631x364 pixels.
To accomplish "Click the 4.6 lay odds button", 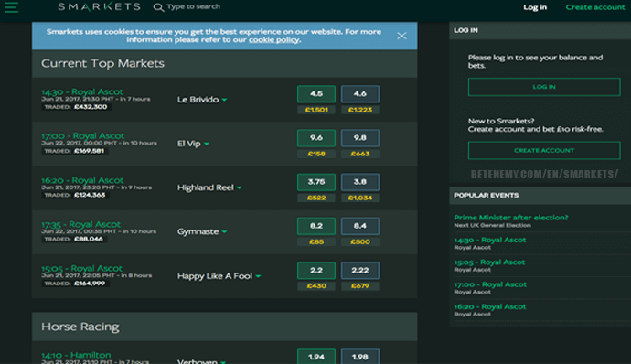I will [359, 94].
